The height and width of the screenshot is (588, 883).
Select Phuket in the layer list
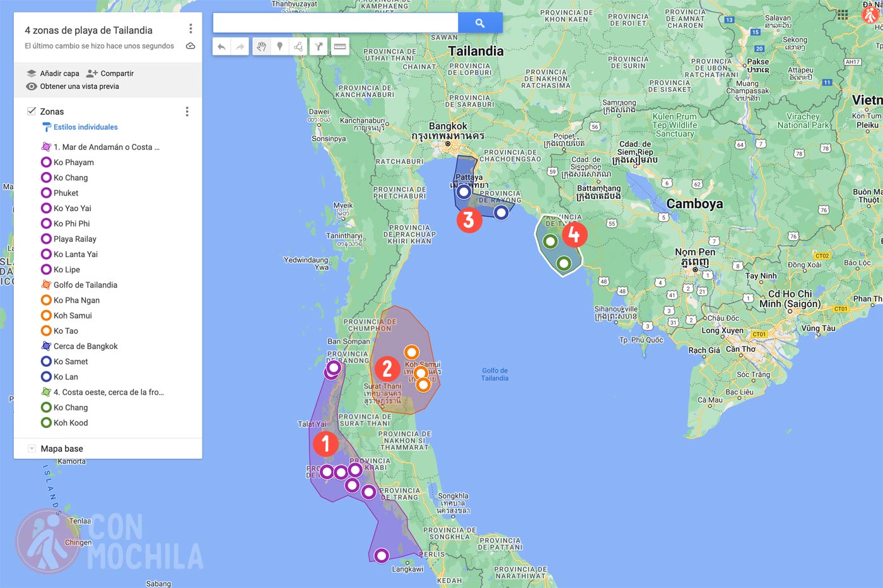[66, 193]
